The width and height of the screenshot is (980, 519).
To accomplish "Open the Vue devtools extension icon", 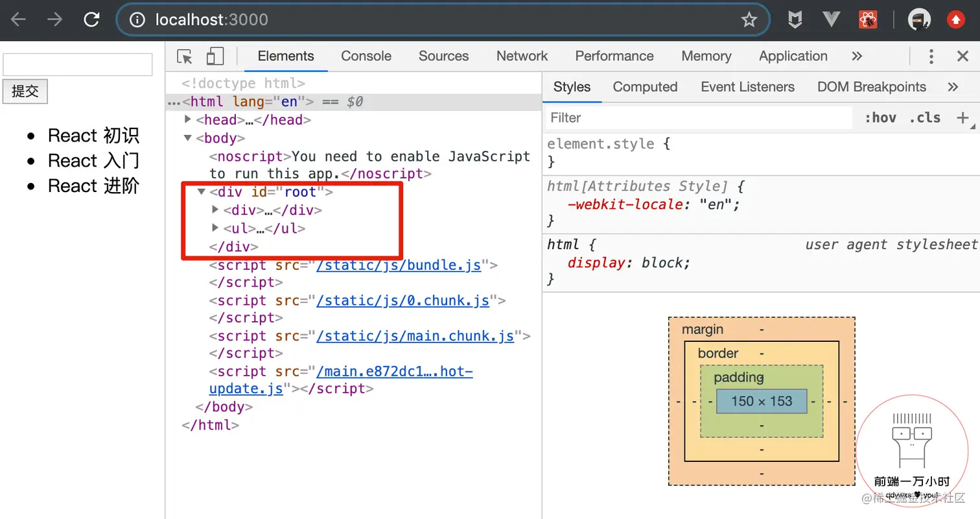I will 831,19.
